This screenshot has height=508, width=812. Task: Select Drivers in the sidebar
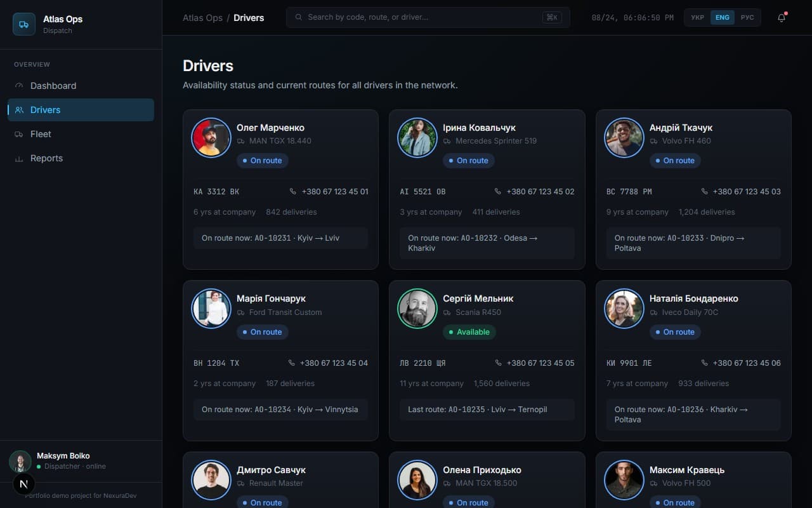coord(81,110)
